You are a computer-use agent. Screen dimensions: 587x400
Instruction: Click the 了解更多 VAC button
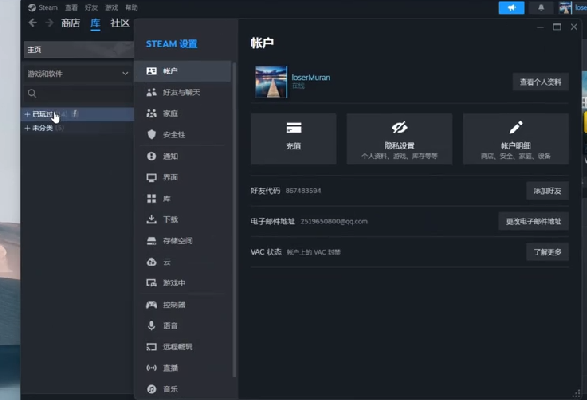[x=547, y=252]
